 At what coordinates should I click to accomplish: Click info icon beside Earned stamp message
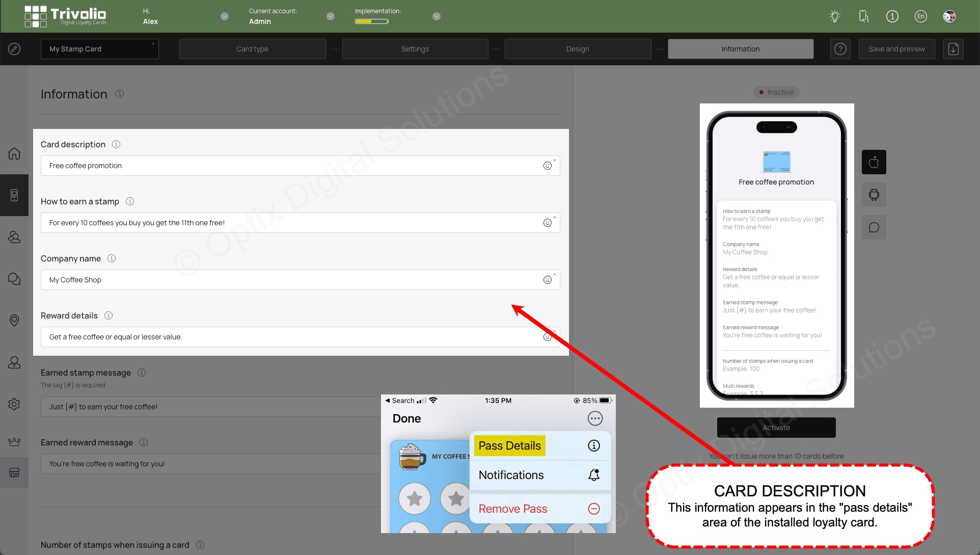coord(142,373)
